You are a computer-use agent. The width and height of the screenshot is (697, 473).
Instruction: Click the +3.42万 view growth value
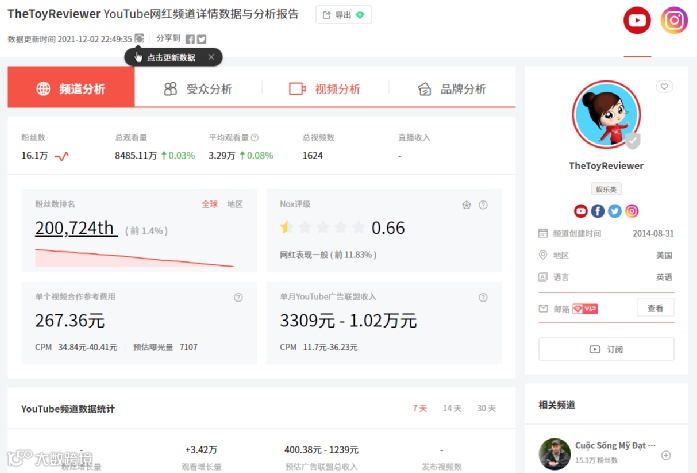[x=201, y=450]
